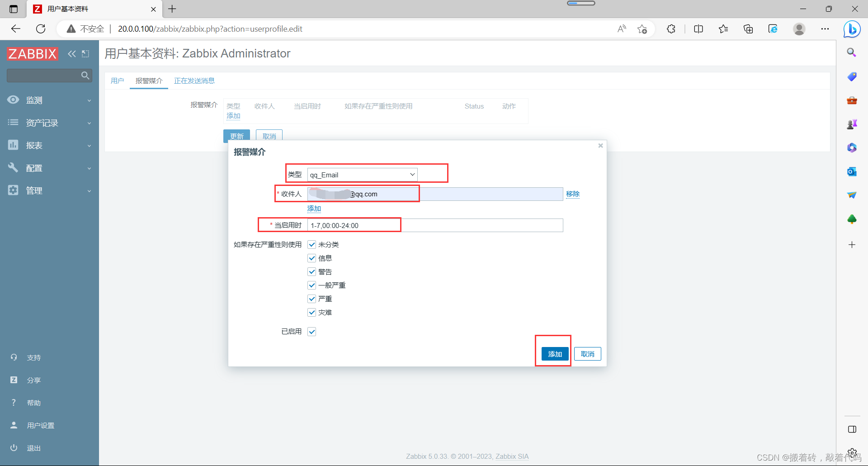Toggle the 警告 severity checkbox
The image size is (868, 466).
tap(311, 271)
